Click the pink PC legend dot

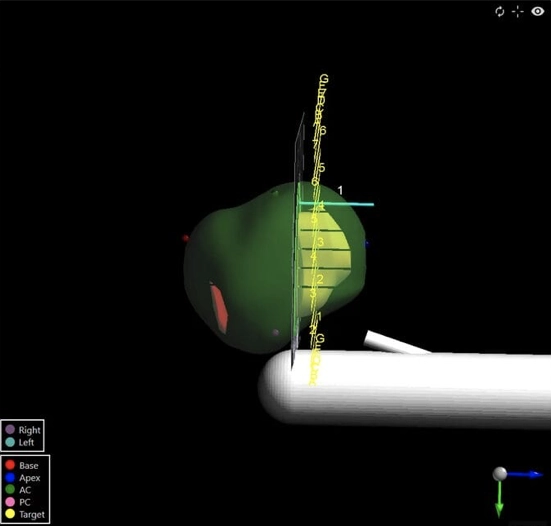[x=10, y=502]
